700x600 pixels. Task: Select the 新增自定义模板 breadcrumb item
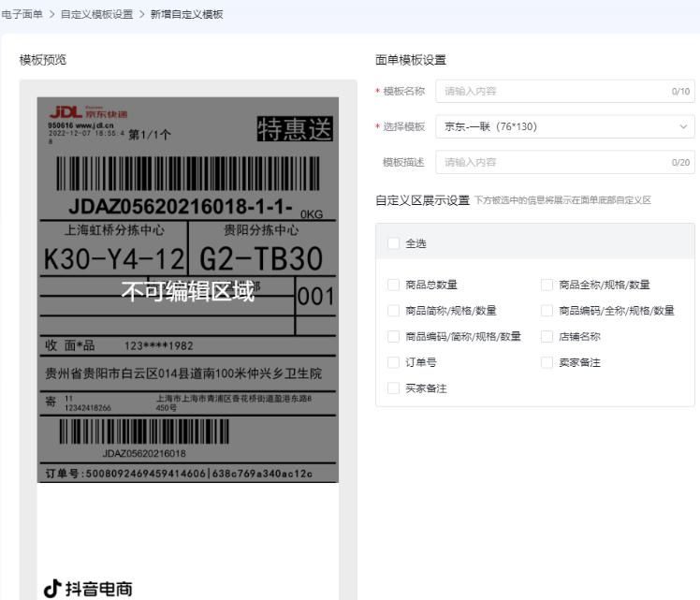[x=186, y=14]
